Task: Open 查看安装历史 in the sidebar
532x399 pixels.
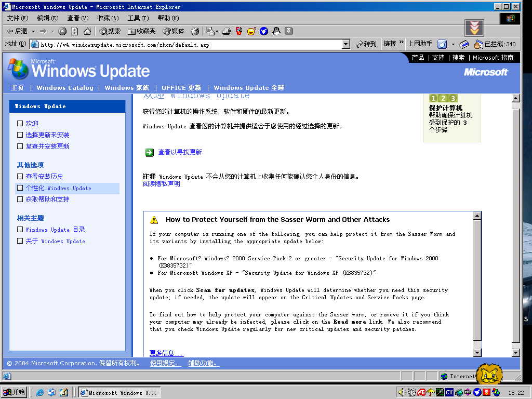Action: pyautogui.click(x=45, y=177)
